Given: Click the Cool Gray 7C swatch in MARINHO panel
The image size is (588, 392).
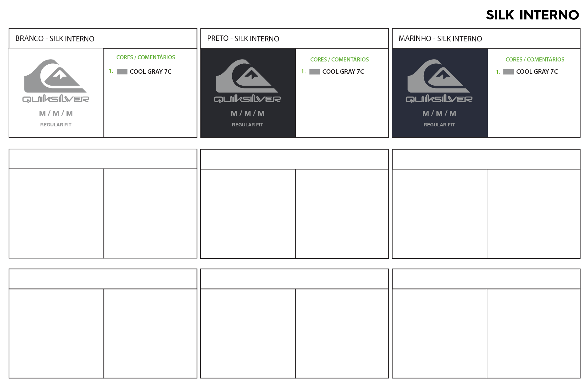Looking at the screenshot, I should 508,72.
